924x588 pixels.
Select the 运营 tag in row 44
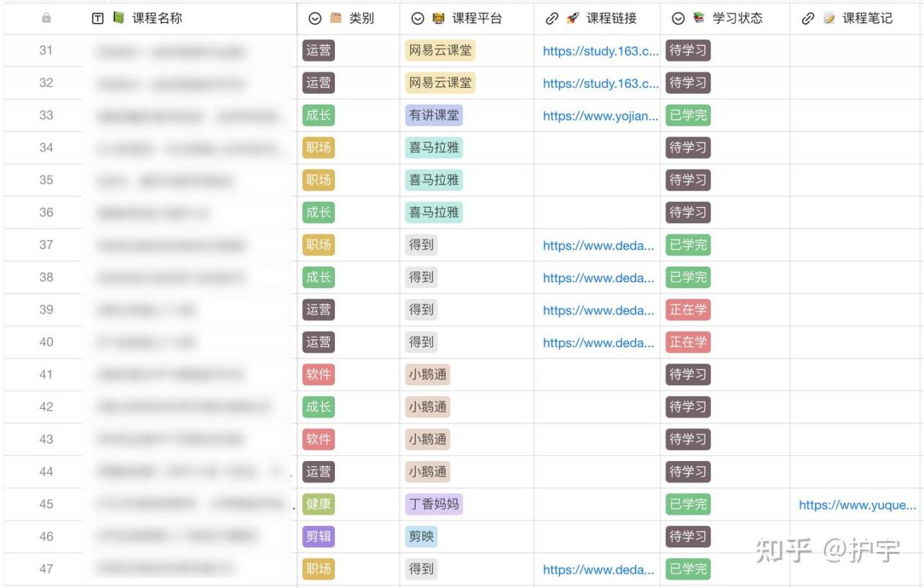[x=318, y=472]
